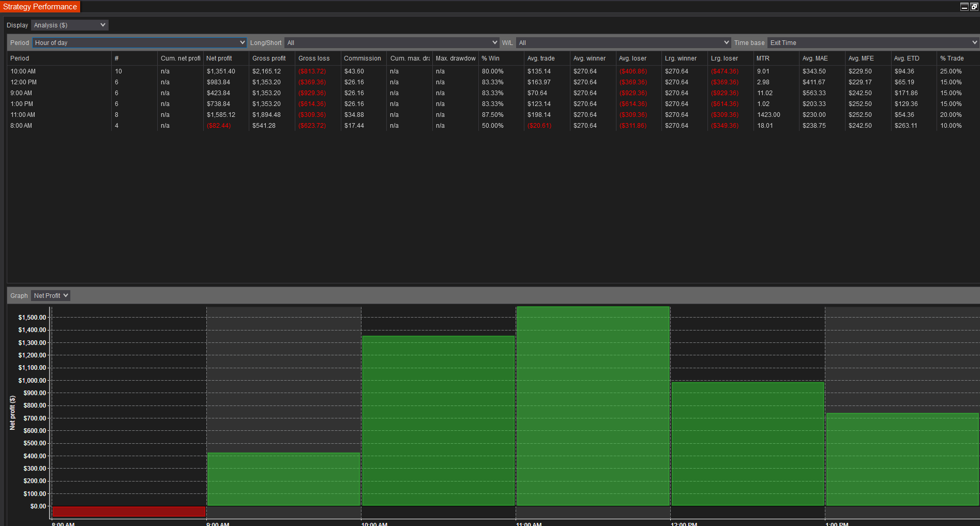Select the 1:00 PM period row
Image resolution: width=980 pixels, height=526 pixels.
tap(493, 104)
